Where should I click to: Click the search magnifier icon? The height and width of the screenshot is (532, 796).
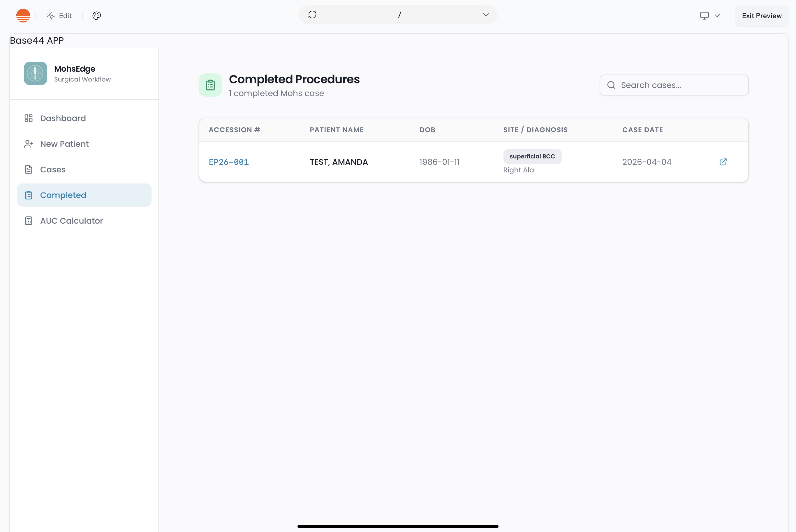pyautogui.click(x=611, y=85)
